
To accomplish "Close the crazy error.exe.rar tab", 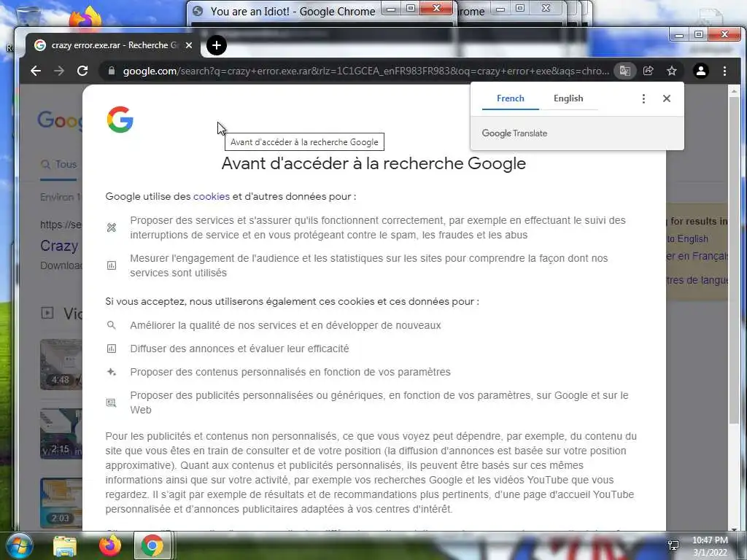I will click(x=189, y=45).
